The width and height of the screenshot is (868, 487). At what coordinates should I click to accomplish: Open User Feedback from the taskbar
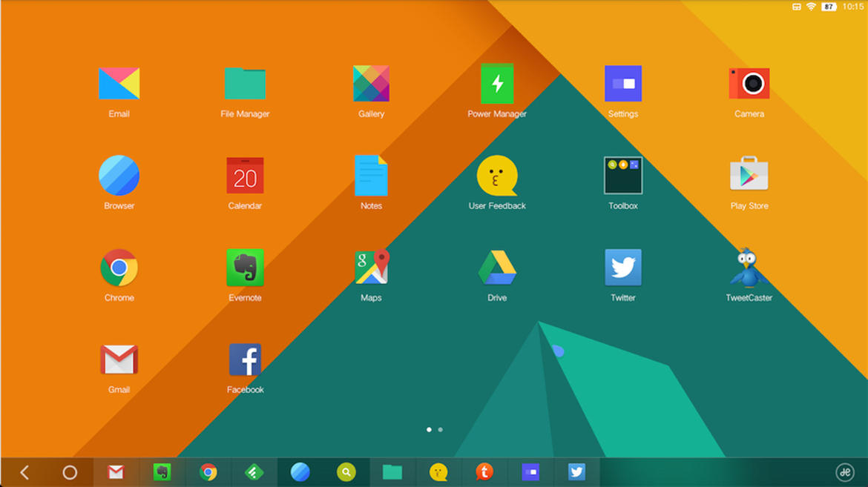click(438, 472)
